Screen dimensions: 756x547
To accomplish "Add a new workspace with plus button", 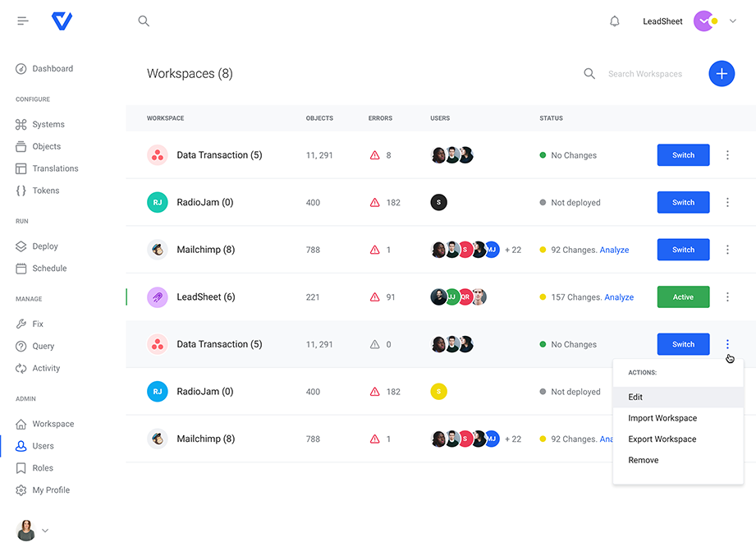I will point(722,74).
